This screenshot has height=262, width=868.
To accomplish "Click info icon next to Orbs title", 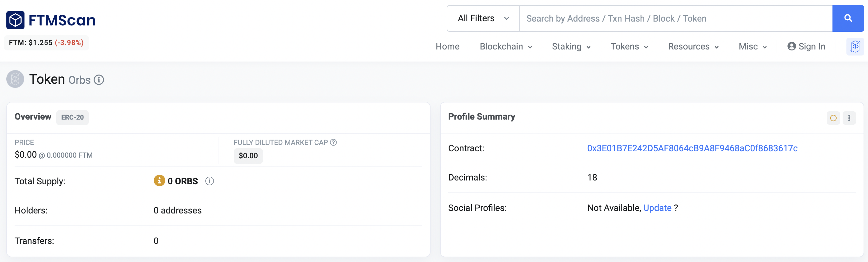I will (99, 80).
